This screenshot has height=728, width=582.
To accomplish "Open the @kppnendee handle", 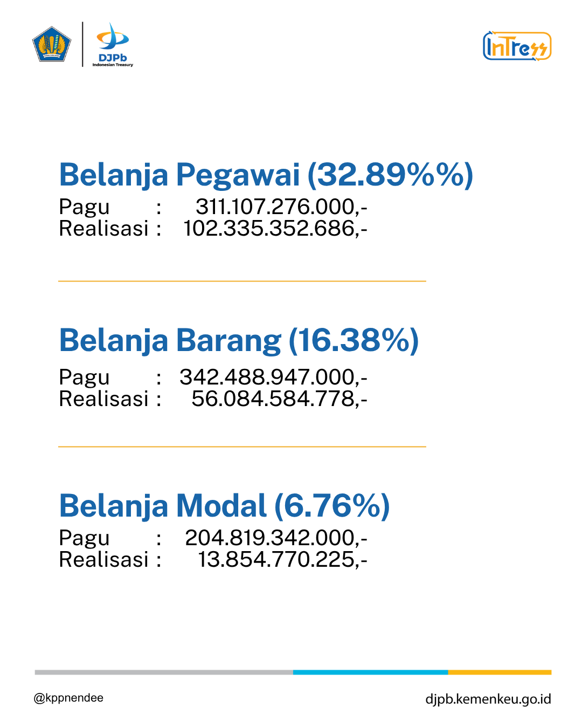I will pos(68,698).
